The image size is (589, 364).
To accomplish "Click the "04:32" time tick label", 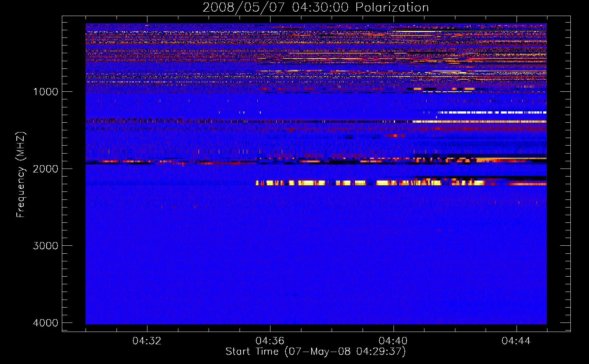I will tap(147, 341).
